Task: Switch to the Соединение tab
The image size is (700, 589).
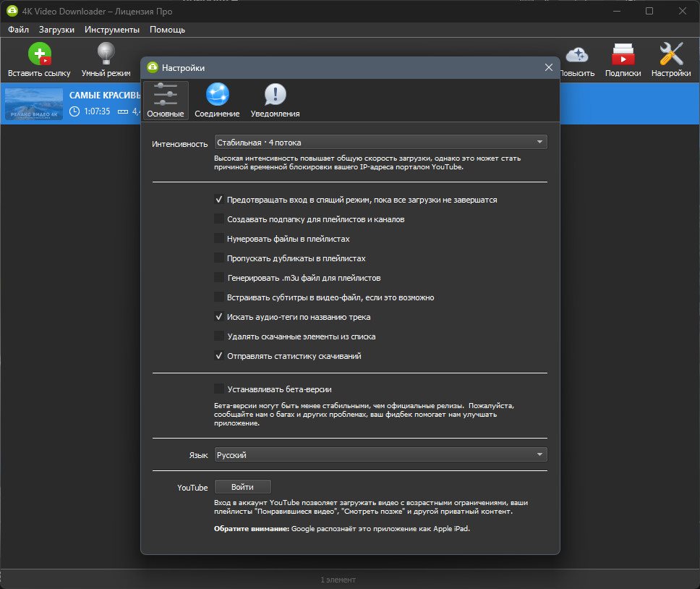Action: [x=217, y=101]
